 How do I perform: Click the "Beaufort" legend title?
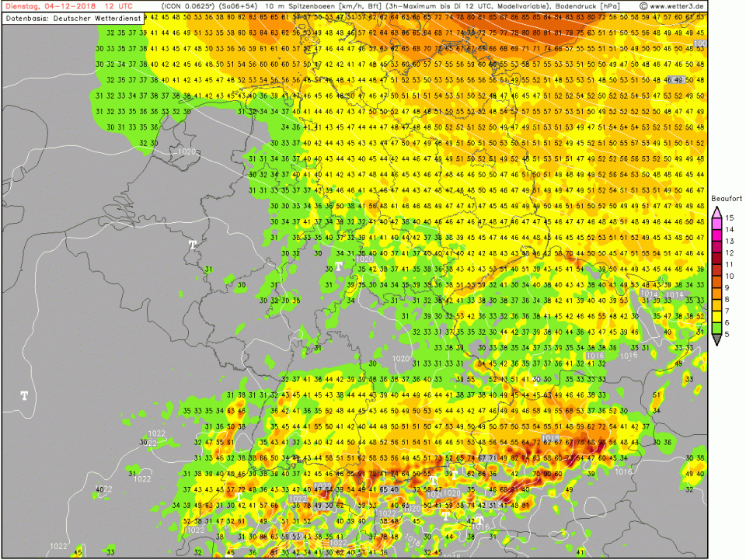point(726,197)
